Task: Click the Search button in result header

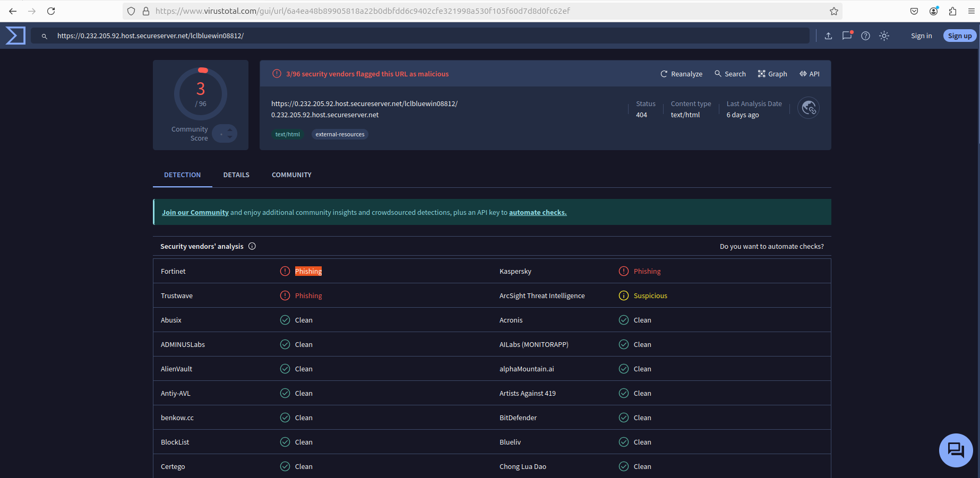Action: (x=730, y=74)
